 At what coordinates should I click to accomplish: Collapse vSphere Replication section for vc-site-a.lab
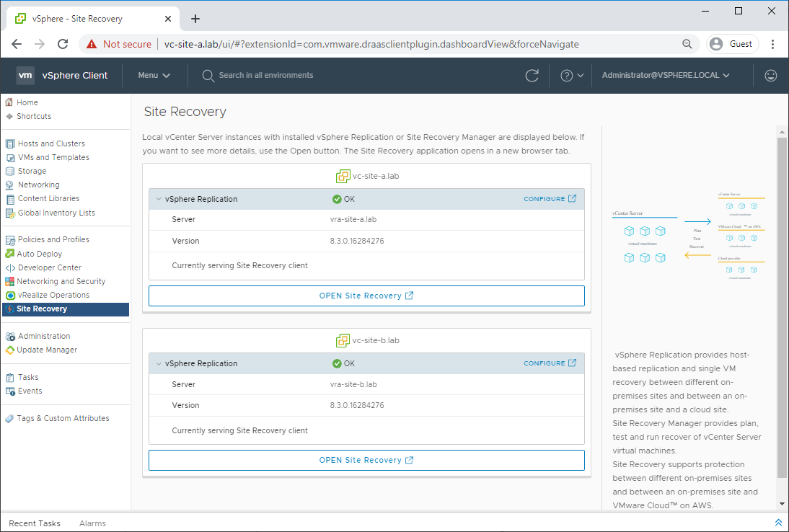[x=159, y=199]
